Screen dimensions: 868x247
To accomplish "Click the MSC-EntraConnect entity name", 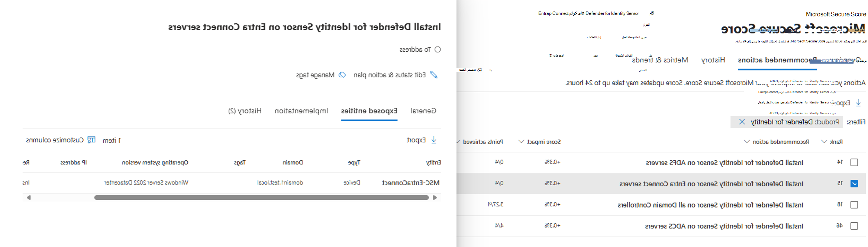I will 410,183.
